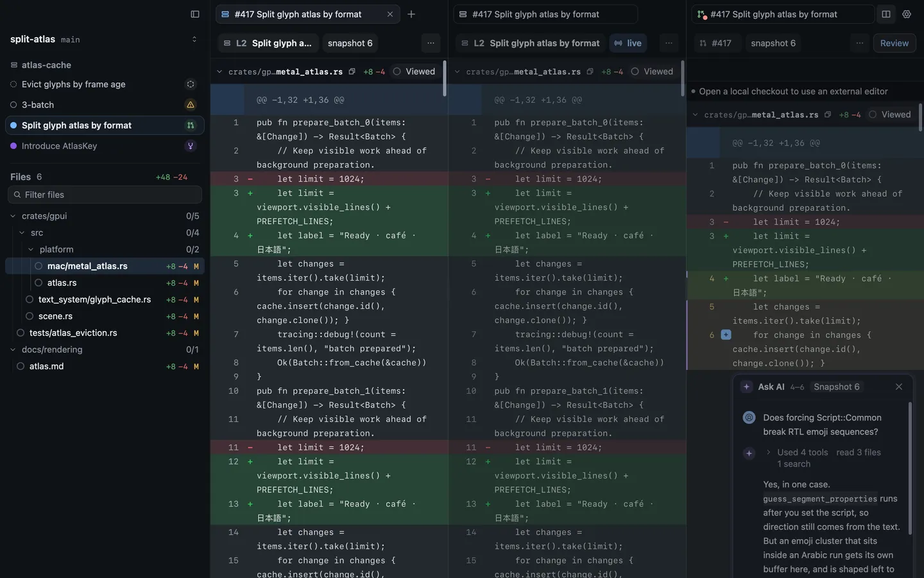This screenshot has width=924, height=578.
Task: Click the Review button
Action: 894,43
